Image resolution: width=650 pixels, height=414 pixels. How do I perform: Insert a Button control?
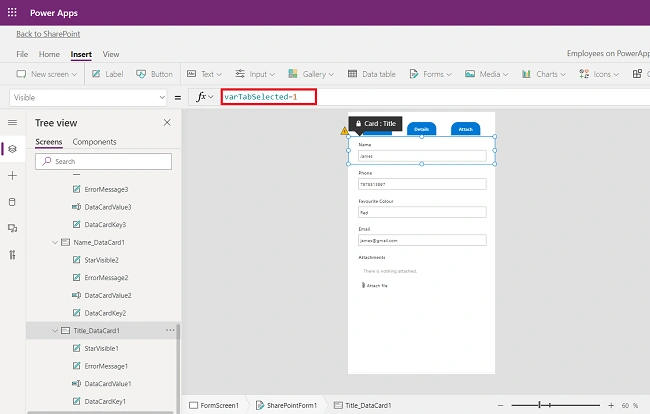point(154,74)
